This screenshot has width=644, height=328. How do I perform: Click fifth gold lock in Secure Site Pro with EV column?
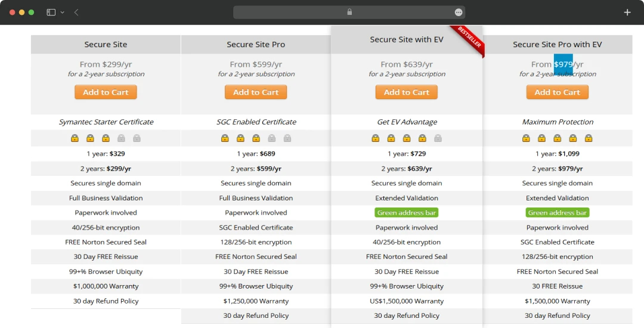pos(589,138)
